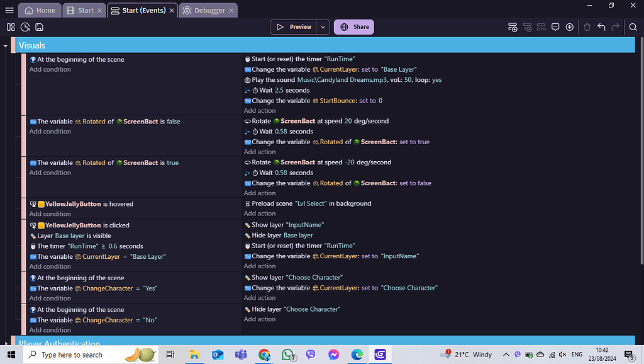The width and height of the screenshot is (644, 364).
Task: Open Windows Start menu
Action: (x=11, y=355)
